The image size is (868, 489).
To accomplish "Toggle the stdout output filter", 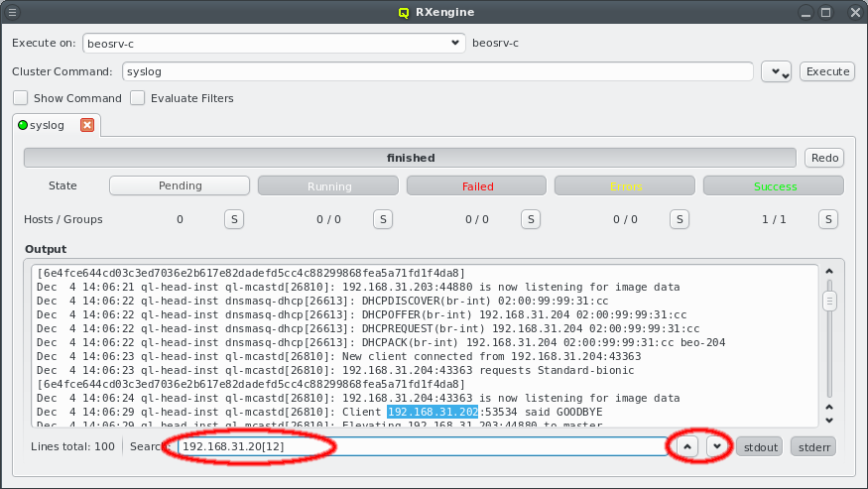I will [761, 446].
